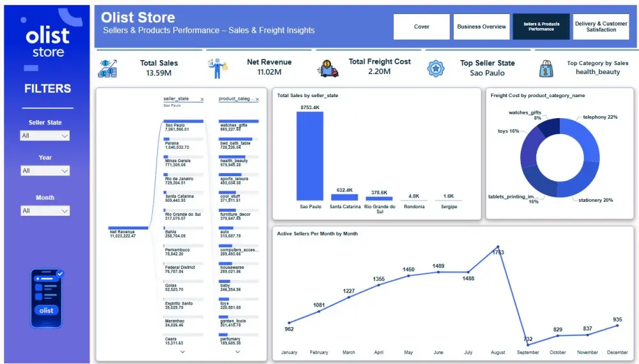Select the perfumery category node

pyautogui.click(x=239, y=339)
